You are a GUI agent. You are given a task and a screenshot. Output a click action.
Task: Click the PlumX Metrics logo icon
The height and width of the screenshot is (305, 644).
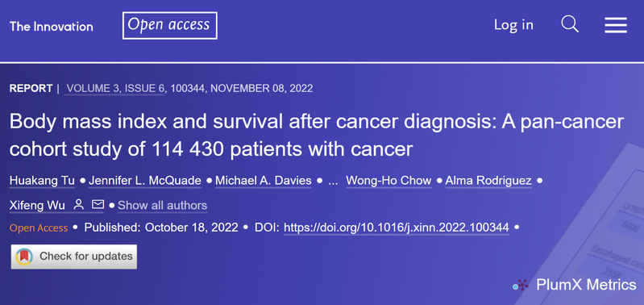coord(521,285)
